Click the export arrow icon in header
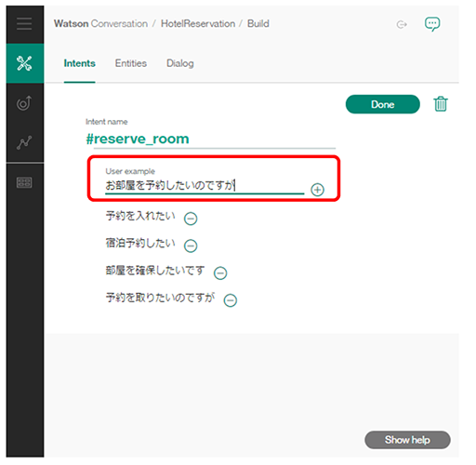 pyautogui.click(x=402, y=24)
